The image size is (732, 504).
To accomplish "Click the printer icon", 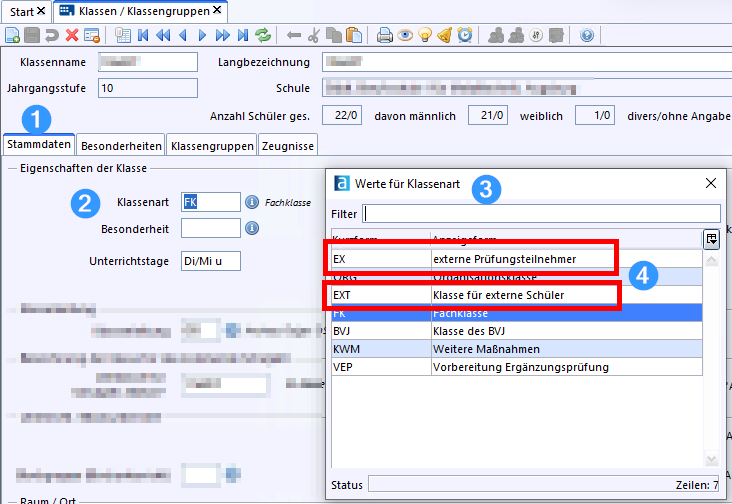I will click(385, 36).
